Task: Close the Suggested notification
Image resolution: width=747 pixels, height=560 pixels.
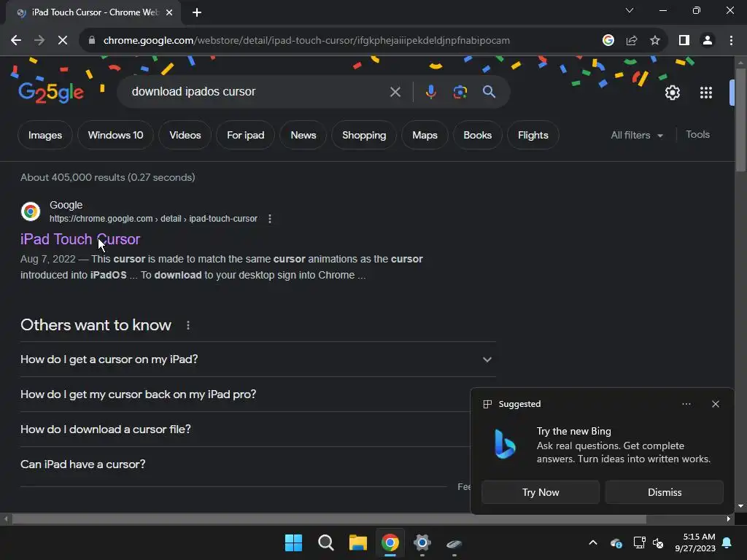Action: (716, 404)
